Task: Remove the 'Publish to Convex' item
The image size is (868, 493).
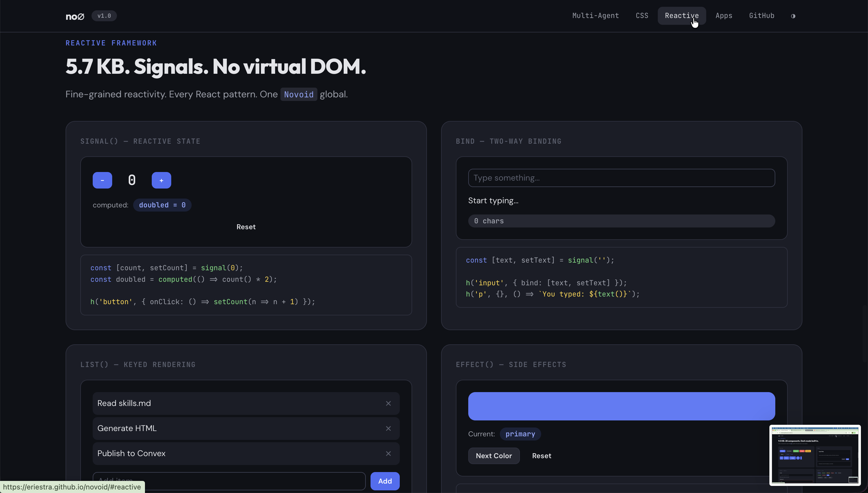Action: pos(388,453)
